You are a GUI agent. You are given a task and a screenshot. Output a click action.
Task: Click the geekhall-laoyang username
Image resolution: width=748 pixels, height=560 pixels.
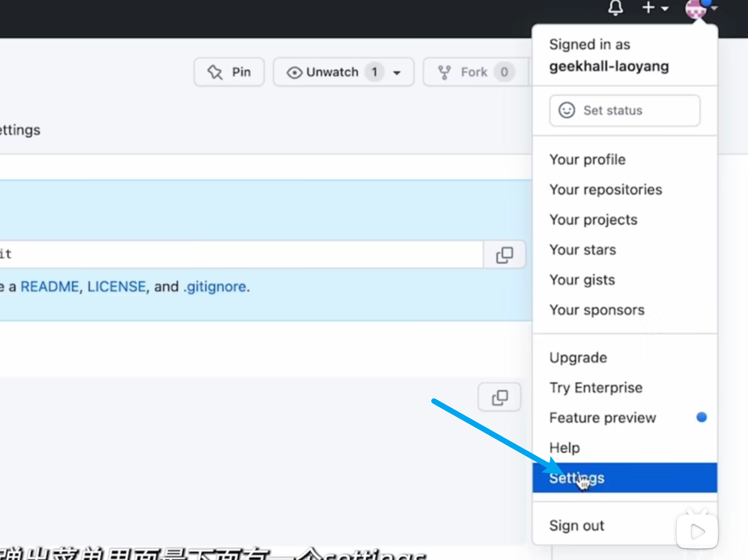click(x=609, y=66)
